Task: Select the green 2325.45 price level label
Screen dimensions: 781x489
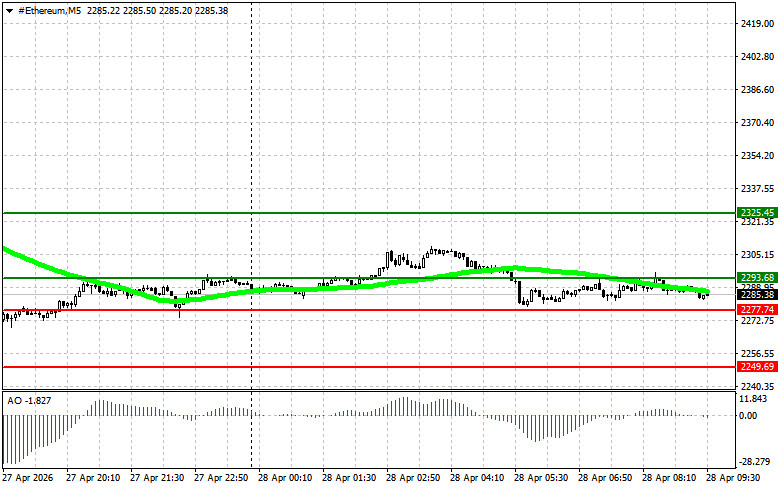Action: point(757,213)
